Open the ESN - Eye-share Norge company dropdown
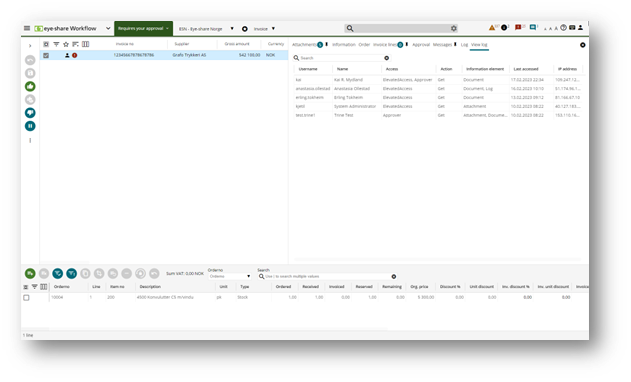The image size is (631, 382). pos(206,29)
